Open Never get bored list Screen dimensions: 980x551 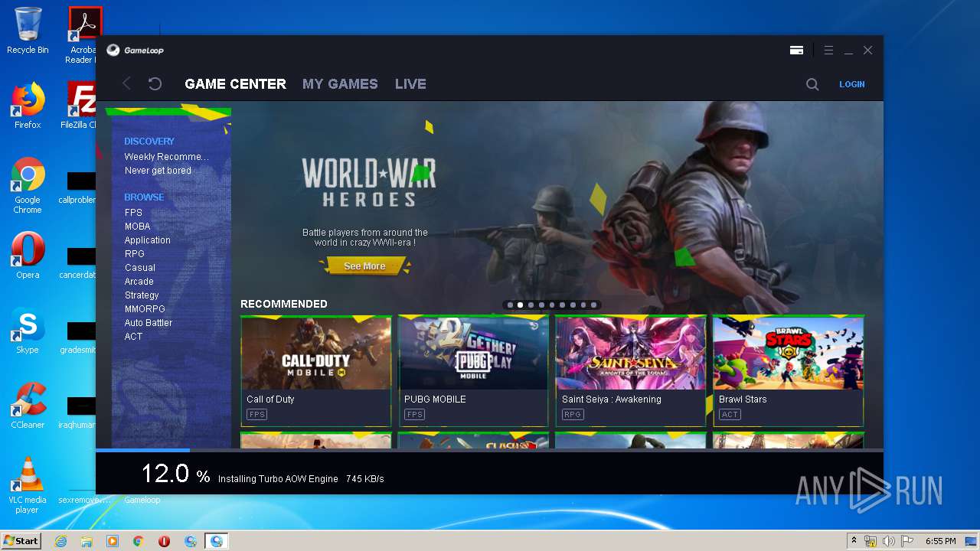(x=158, y=171)
